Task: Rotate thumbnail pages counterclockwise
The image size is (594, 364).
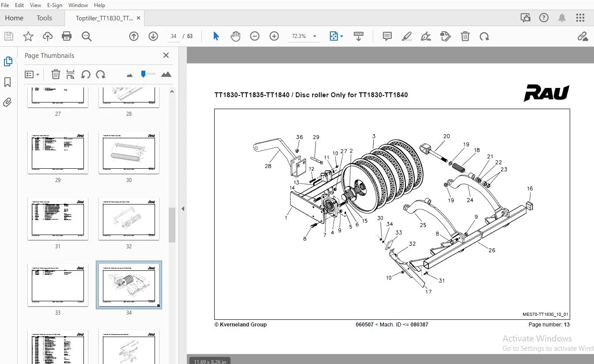Action: coord(86,74)
